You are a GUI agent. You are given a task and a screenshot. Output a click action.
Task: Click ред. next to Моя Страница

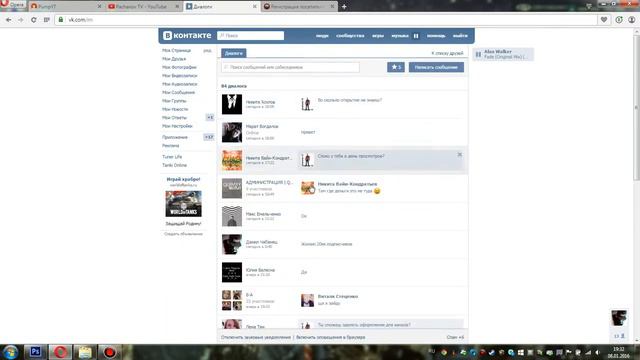click(208, 51)
